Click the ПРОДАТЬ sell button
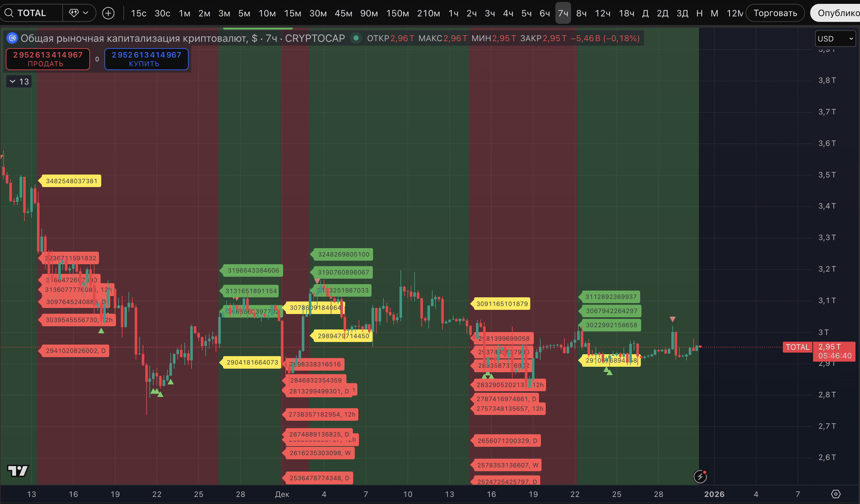 coord(48,59)
